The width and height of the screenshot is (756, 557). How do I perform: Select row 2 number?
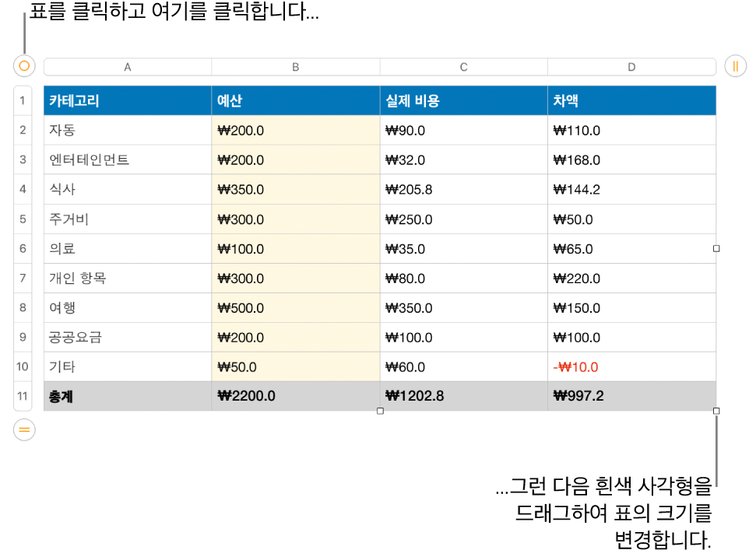point(23,130)
